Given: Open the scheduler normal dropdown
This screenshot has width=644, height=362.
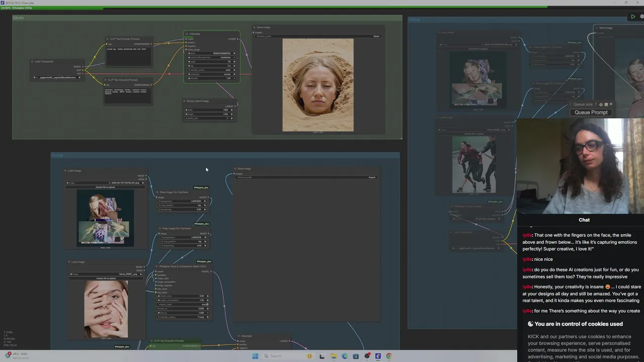Looking at the screenshot, I should (211, 74).
